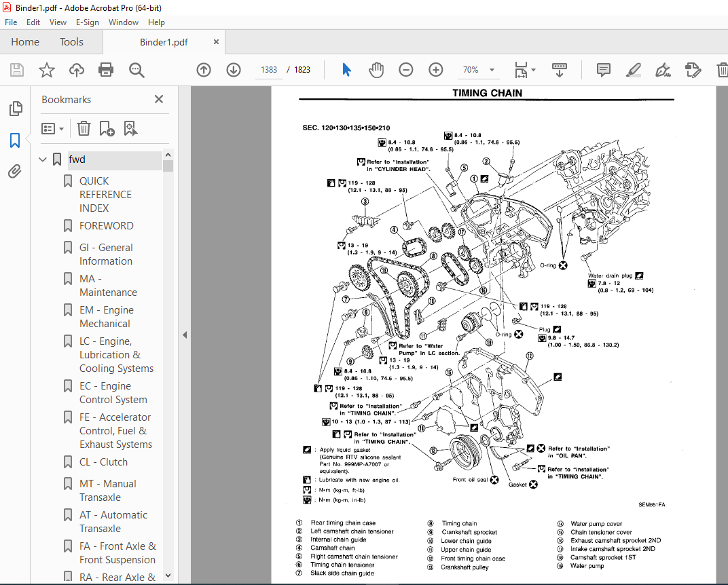The width and height of the screenshot is (728, 585).
Task: Select the highlight text pen tool
Action: (634, 70)
